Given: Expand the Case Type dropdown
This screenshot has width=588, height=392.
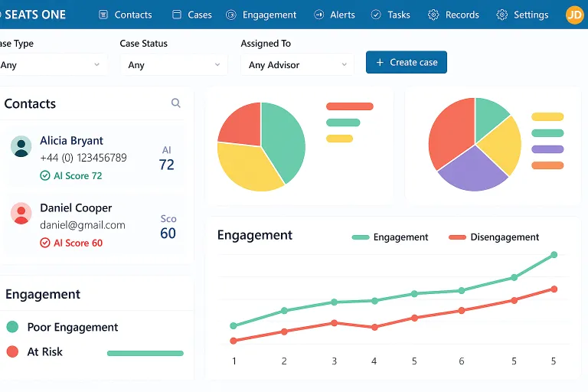Looking at the screenshot, I should click(x=52, y=65).
